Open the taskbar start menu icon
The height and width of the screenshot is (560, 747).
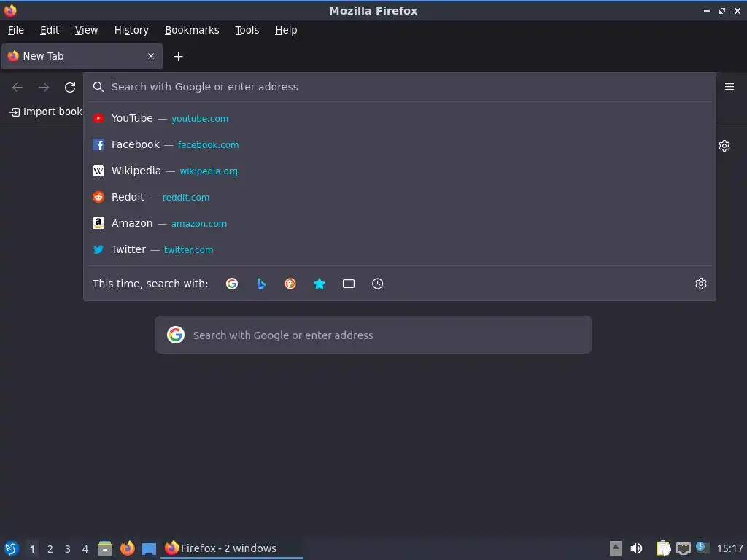(12, 548)
